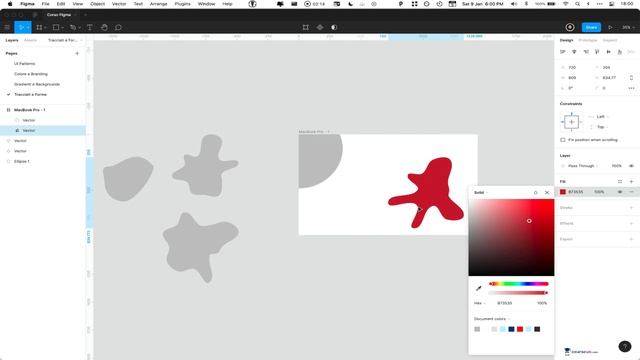
Task: Switch to the Prototype tab
Action: pos(588,40)
